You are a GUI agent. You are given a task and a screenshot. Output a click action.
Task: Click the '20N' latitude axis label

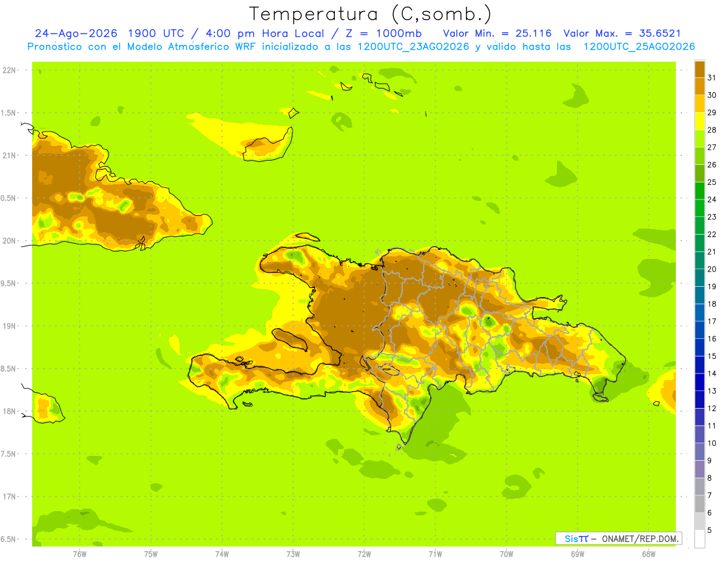(x=10, y=241)
